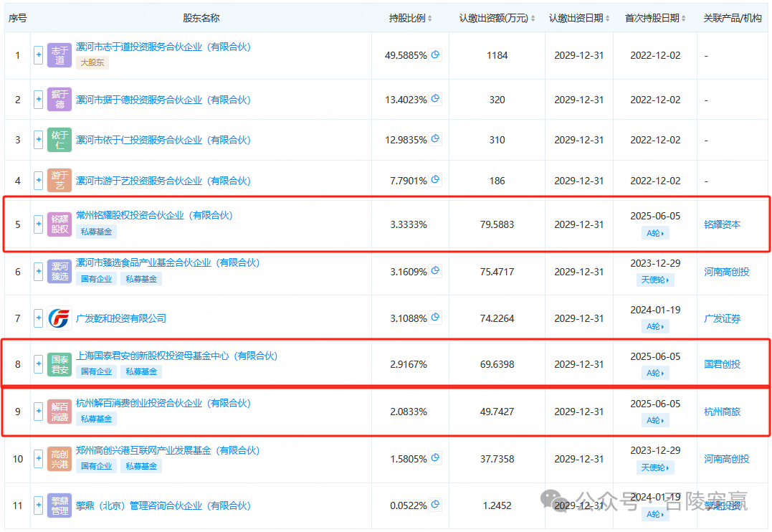
Task: Open the 高创兴港 shareholder logo in row 10
Action: pos(59,459)
